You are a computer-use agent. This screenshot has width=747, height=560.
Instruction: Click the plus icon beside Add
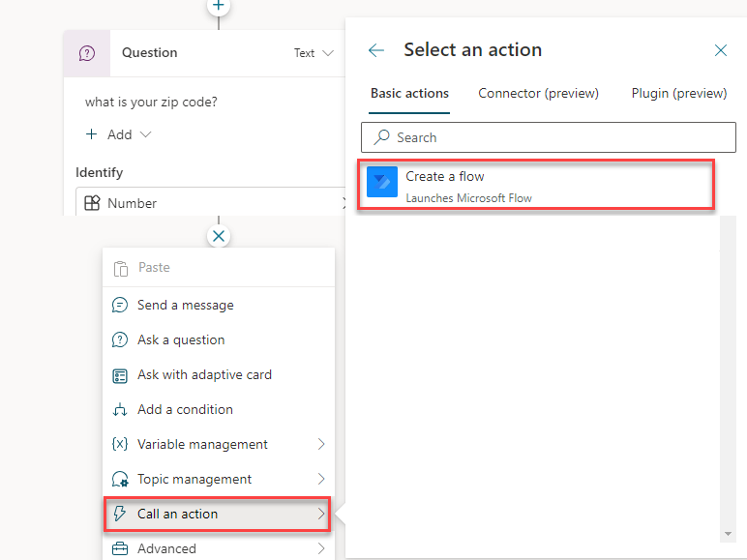pos(91,134)
